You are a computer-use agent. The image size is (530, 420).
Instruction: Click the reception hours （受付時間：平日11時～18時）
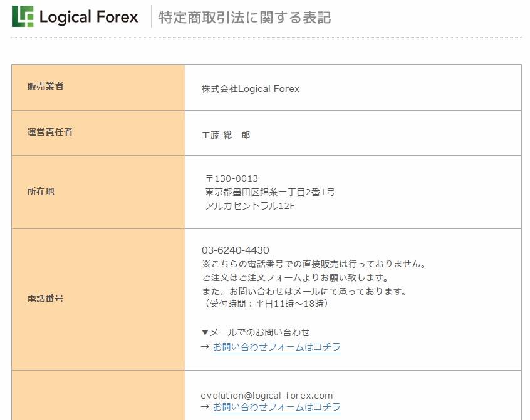tap(266, 304)
